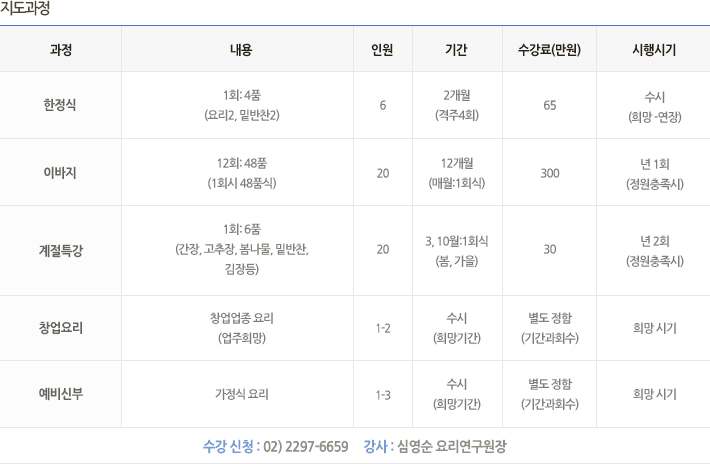710x464 pixels.
Task: Click the 인원 column header
Action: (x=383, y=49)
